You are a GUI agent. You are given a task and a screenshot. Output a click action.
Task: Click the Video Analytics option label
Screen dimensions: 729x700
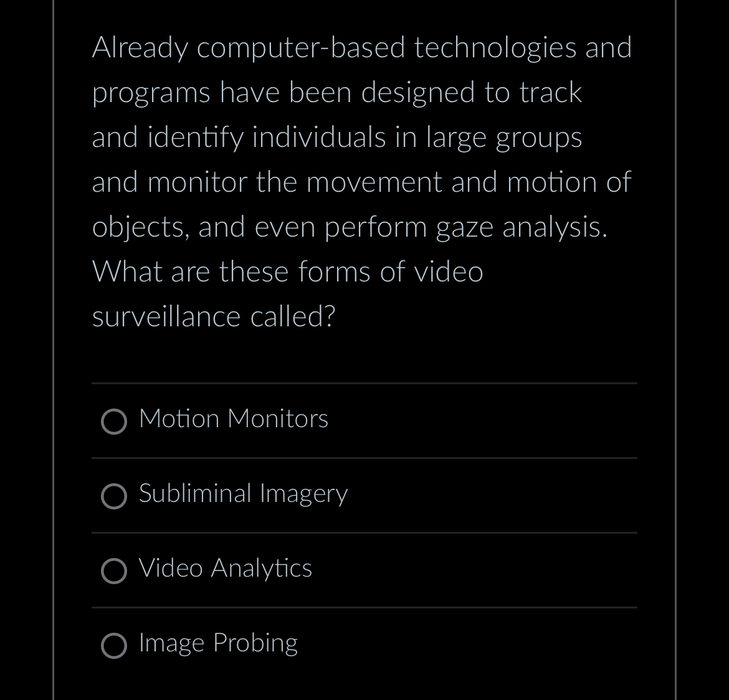[x=225, y=569]
